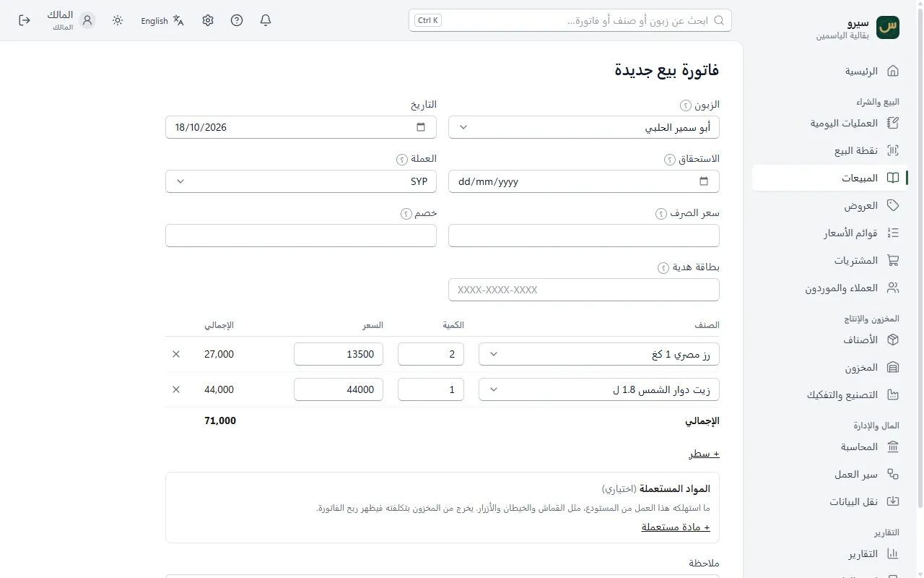This screenshot has width=924, height=578.
Task: Click the خصم discount input
Action: pos(301,236)
